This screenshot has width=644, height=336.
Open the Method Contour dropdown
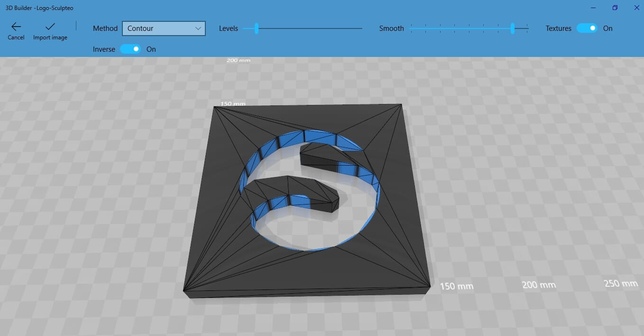164,28
